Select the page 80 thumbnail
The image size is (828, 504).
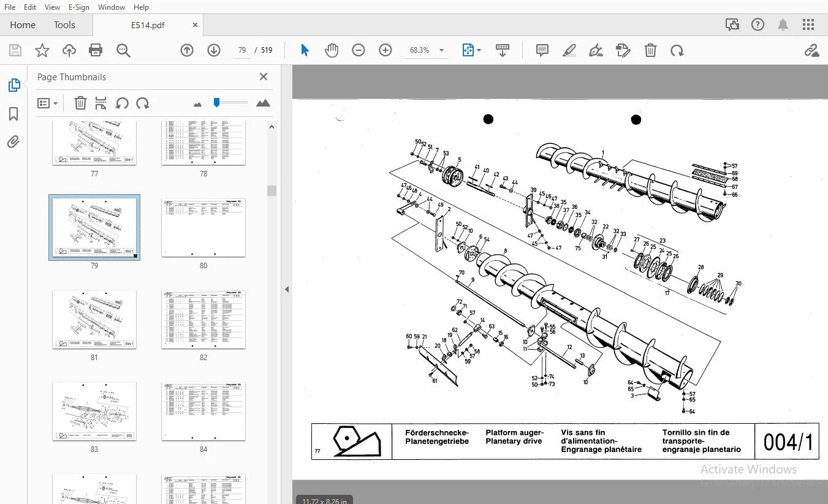point(203,227)
